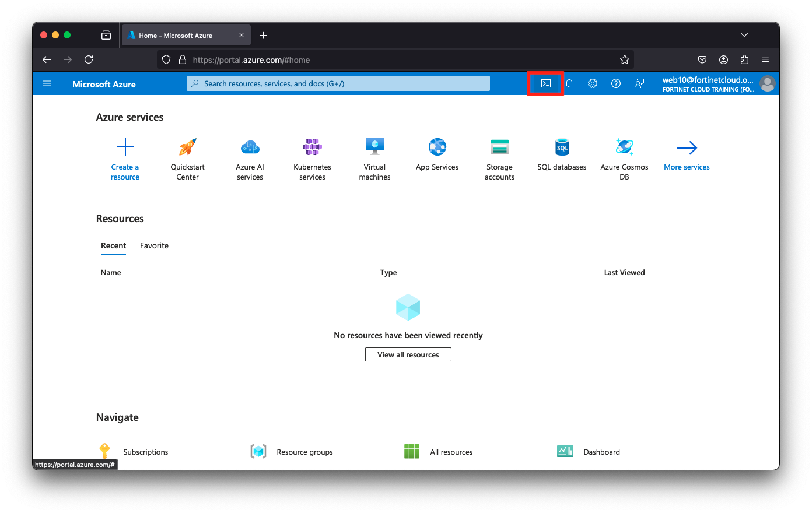812x513 pixels.
Task: Click the web10@fortinetcloud account name
Action: (x=708, y=80)
